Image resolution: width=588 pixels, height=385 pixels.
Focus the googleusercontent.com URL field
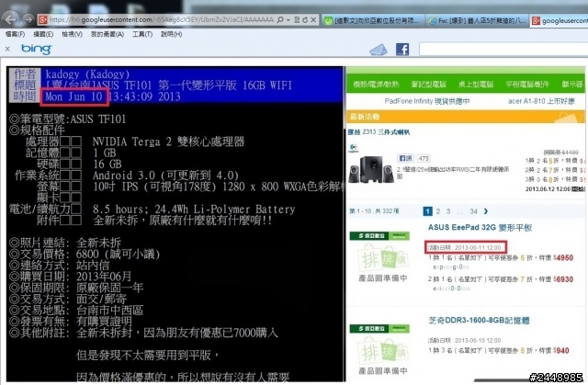[162, 19]
